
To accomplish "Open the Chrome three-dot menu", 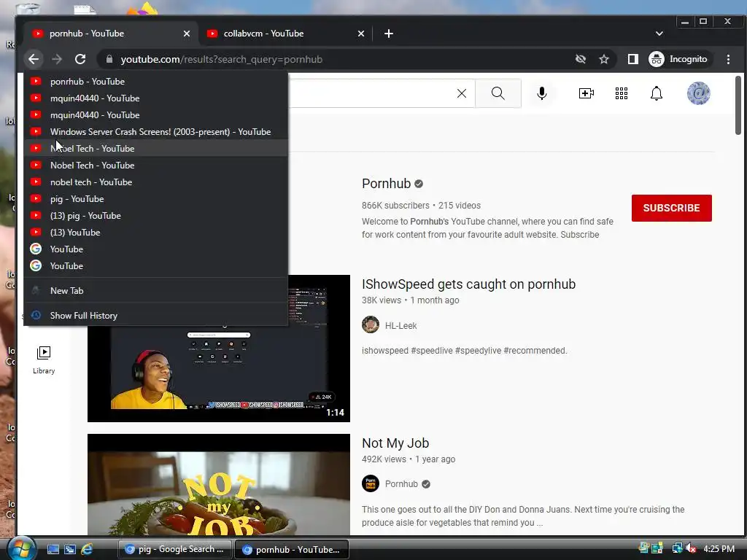I will [x=728, y=59].
